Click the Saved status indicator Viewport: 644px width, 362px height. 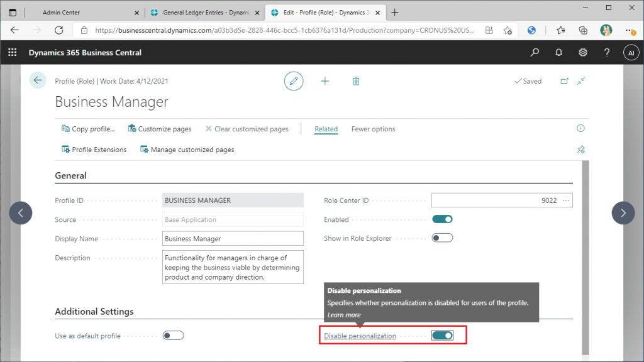coord(528,81)
